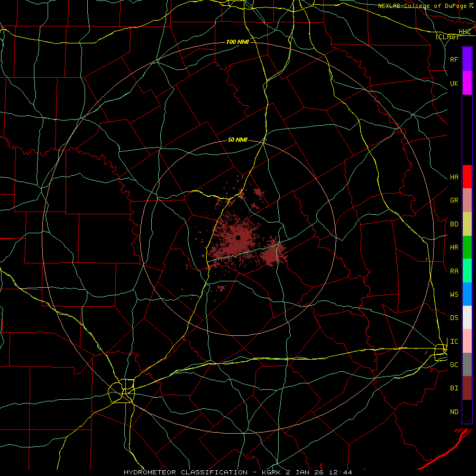Click the 50 NMI range ring label
This screenshot has height=476, width=476.
click(x=237, y=140)
